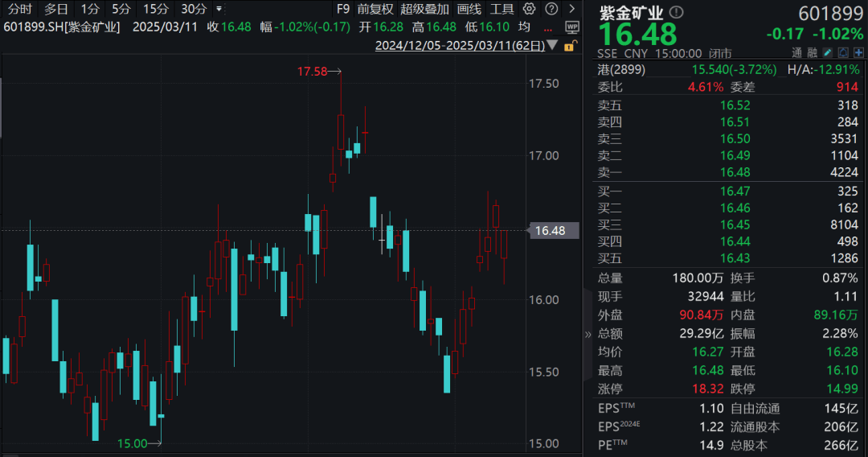Click 换手 value 0.87%
The width and height of the screenshot is (868, 457).
coord(840,278)
